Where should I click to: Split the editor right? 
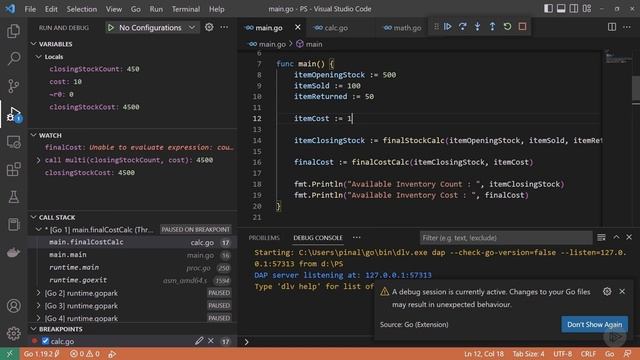point(612,27)
